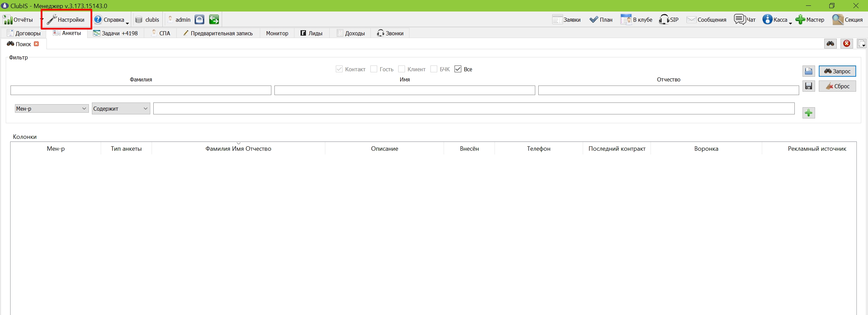This screenshot has height=315, width=868.
Task: Switch to Анкеты tab
Action: (x=67, y=33)
